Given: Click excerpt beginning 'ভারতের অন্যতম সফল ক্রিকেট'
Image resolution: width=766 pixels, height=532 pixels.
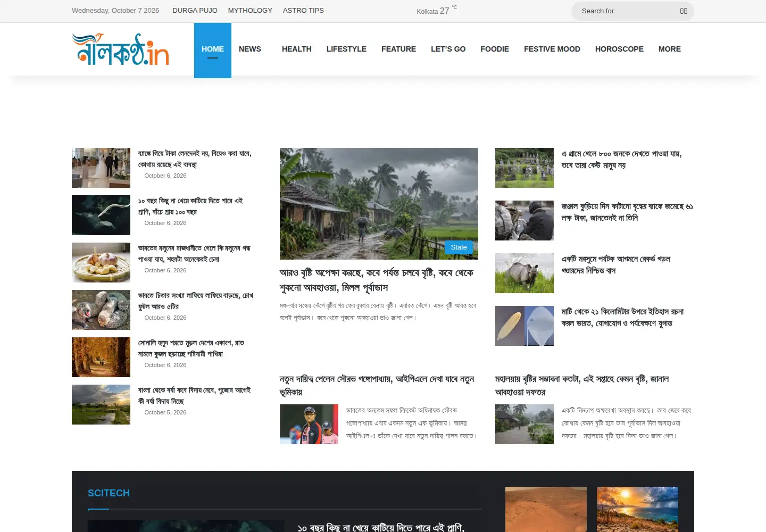Looking at the screenshot, I should point(412,423).
